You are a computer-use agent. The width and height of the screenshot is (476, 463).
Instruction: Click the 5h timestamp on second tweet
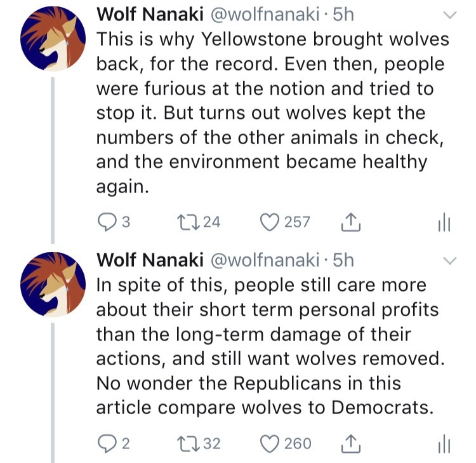(343, 260)
